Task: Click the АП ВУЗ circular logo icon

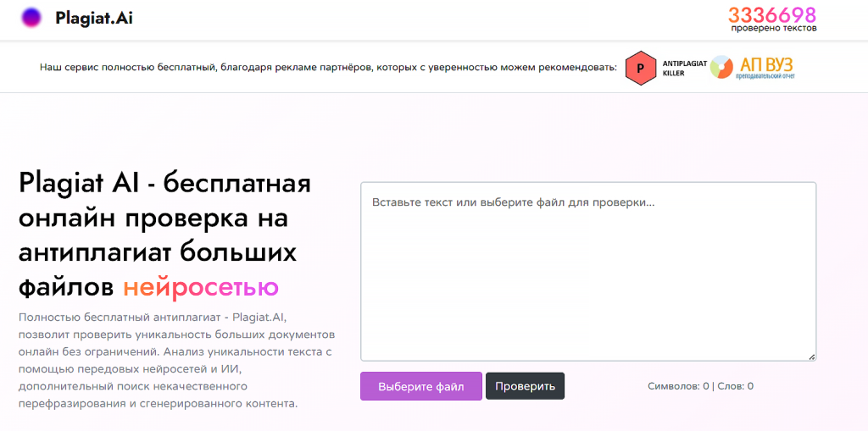Action: pyautogui.click(x=721, y=68)
